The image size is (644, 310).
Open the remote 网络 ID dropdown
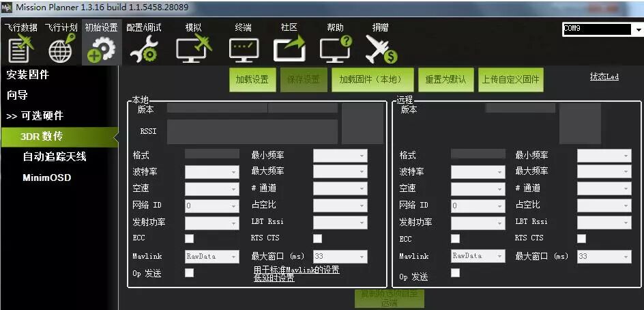478,206
